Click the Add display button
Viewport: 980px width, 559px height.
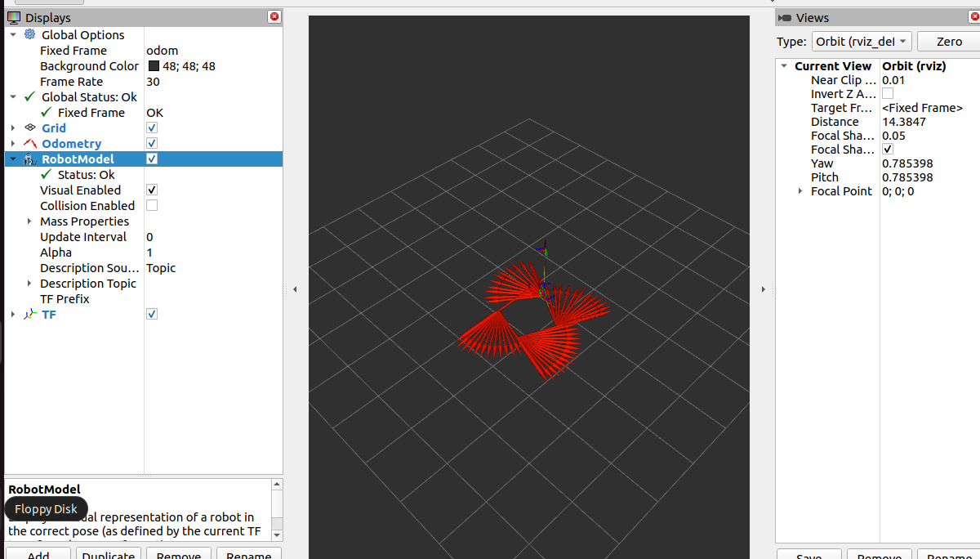(38, 553)
